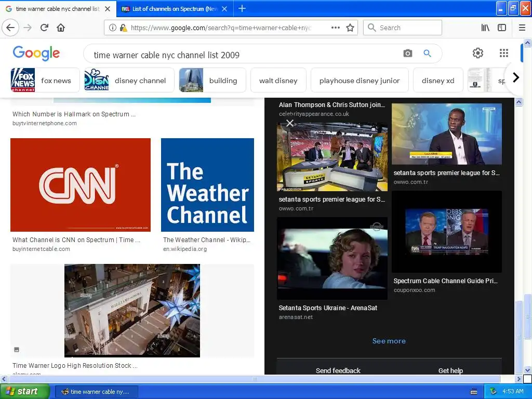Choose playhouse disney junior chip
This screenshot has width=532, height=399.
point(360,81)
